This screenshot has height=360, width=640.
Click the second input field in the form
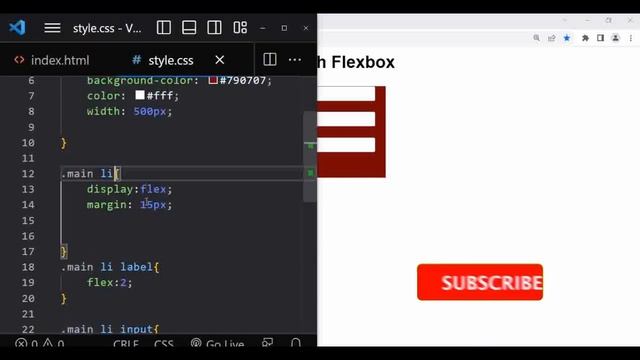click(x=346, y=119)
